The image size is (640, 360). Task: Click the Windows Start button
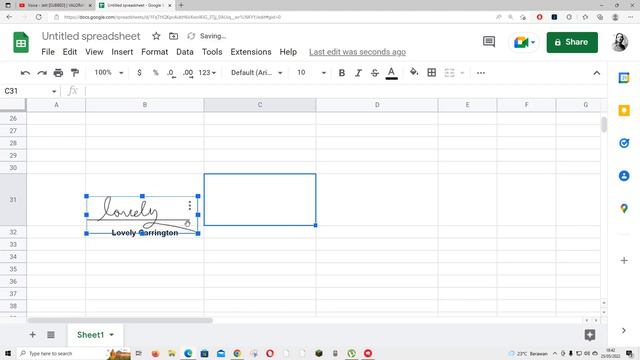pyautogui.click(x=8, y=353)
